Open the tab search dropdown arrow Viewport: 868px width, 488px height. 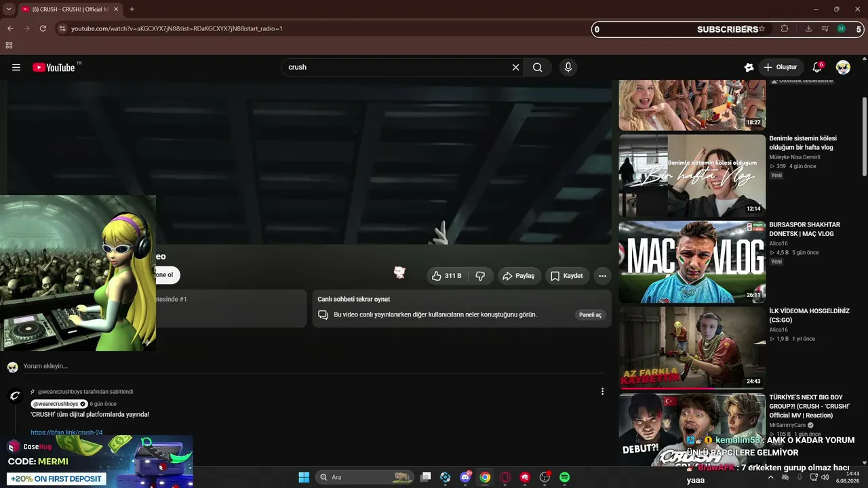point(9,9)
